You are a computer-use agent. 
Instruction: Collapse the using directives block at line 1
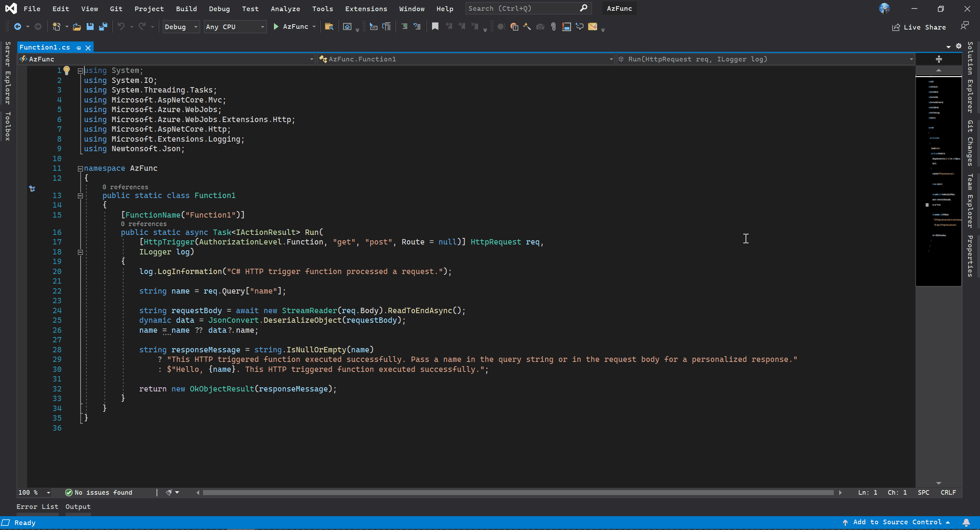pyautogui.click(x=80, y=71)
